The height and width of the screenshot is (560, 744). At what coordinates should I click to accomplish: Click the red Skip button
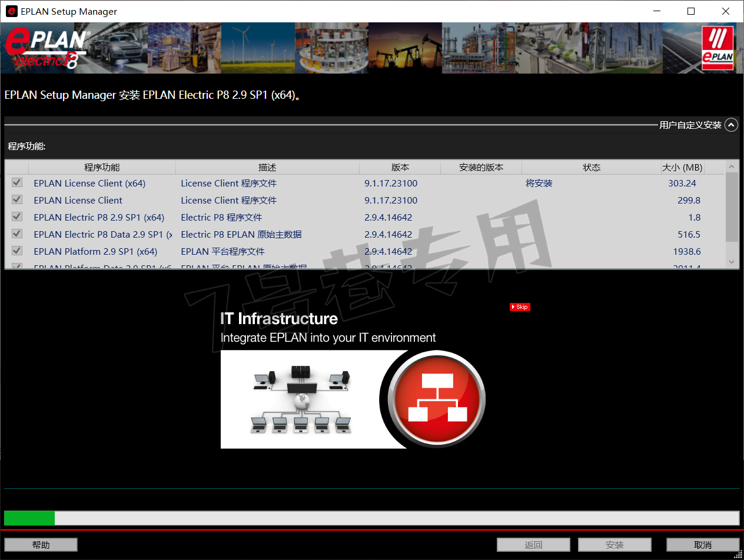click(x=520, y=307)
